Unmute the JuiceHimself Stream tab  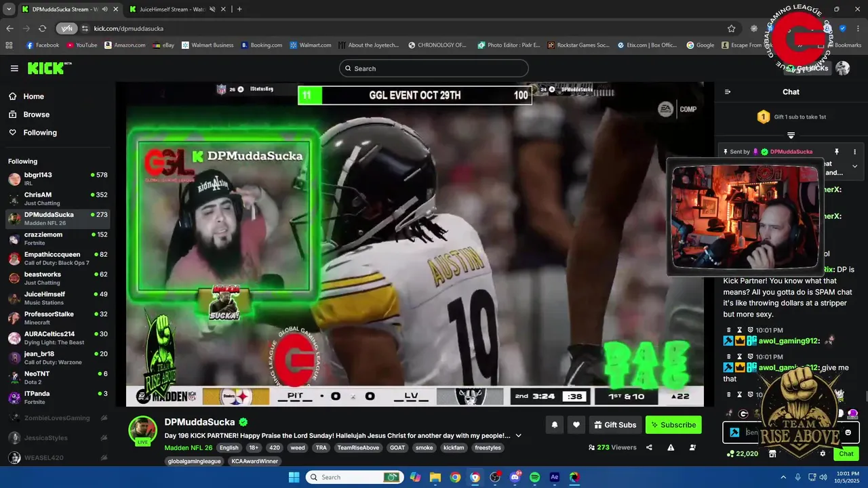pos(212,9)
